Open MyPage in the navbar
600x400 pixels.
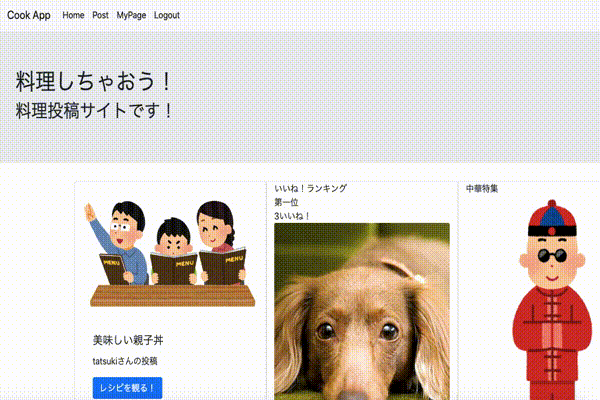131,15
